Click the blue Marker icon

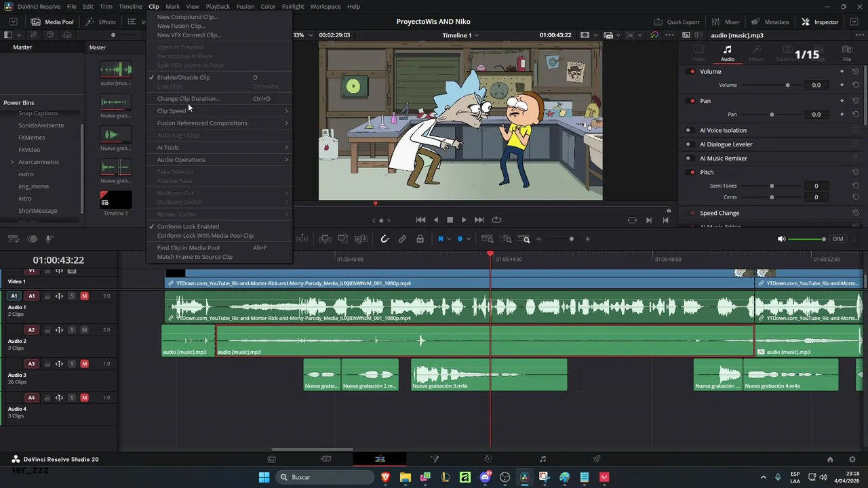460,239
